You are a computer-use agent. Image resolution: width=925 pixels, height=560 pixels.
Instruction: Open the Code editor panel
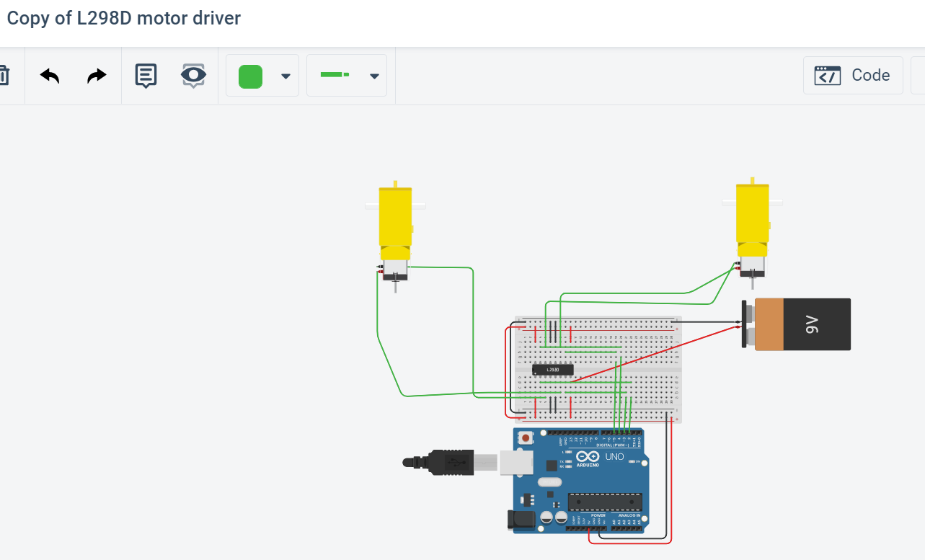tap(853, 75)
